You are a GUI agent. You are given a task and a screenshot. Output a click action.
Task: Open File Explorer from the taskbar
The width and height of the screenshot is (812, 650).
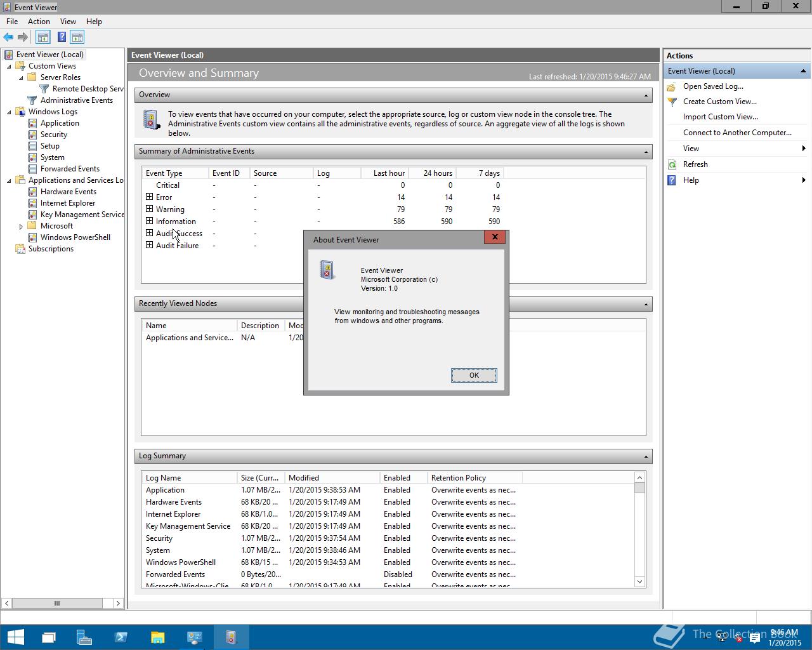(157, 637)
